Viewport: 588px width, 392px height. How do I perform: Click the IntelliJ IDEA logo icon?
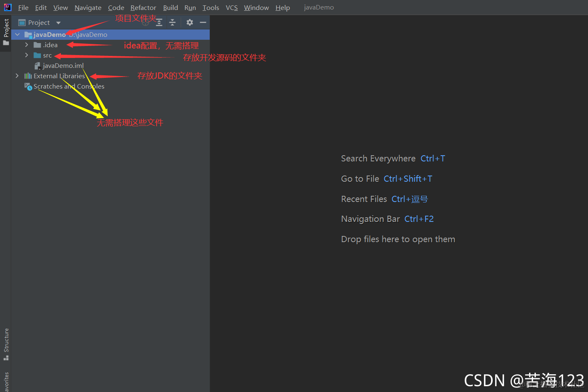point(7,7)
